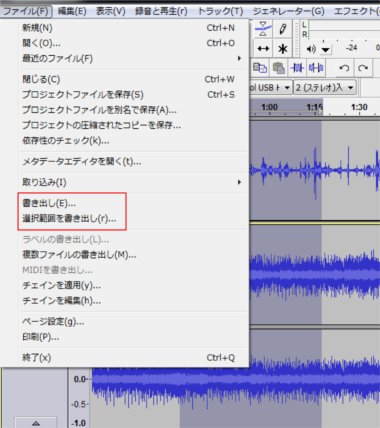380x428 pixels.
Task: Click the Trim audio icon
Action: pos(297,68)
